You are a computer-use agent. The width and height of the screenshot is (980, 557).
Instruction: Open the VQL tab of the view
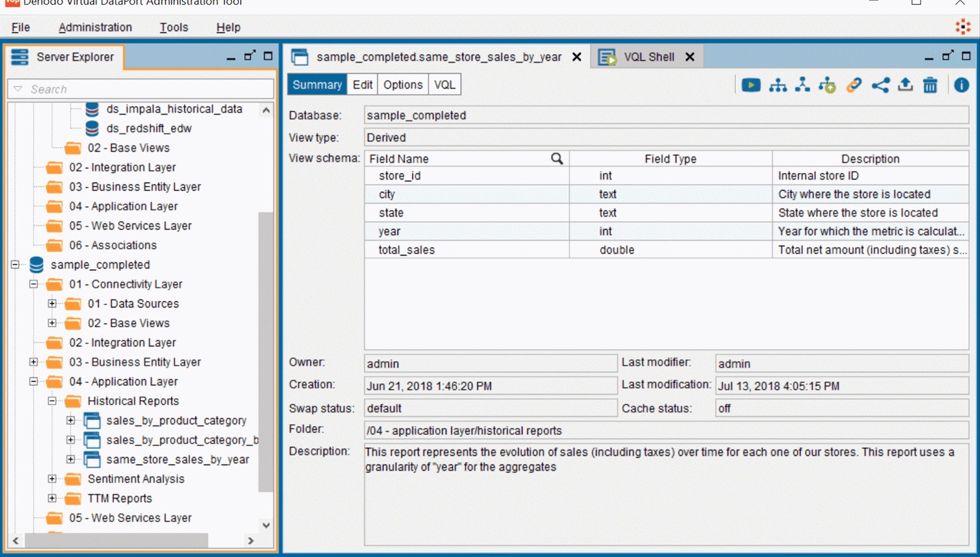(445, 85)
